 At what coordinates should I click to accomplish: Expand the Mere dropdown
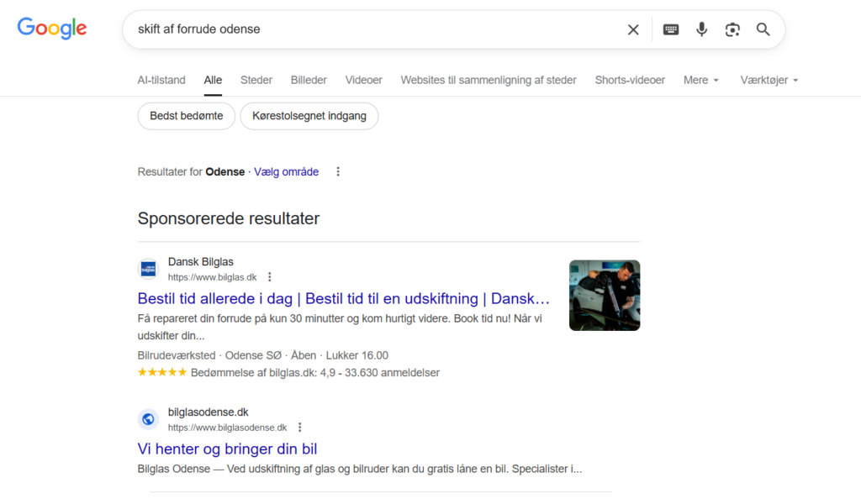[701, 80]
